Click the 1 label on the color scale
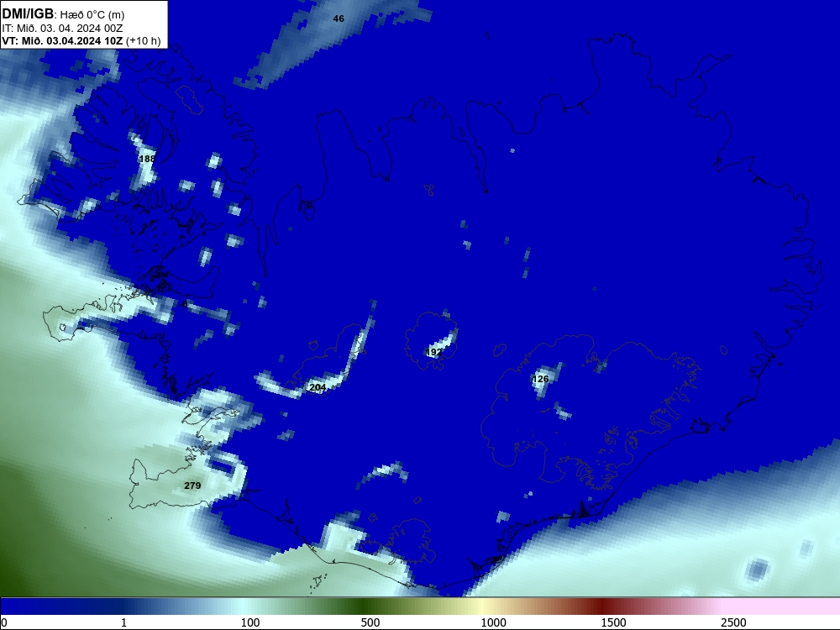The width and height of the screenshot is (840, 630). click(x=123, y=622)
